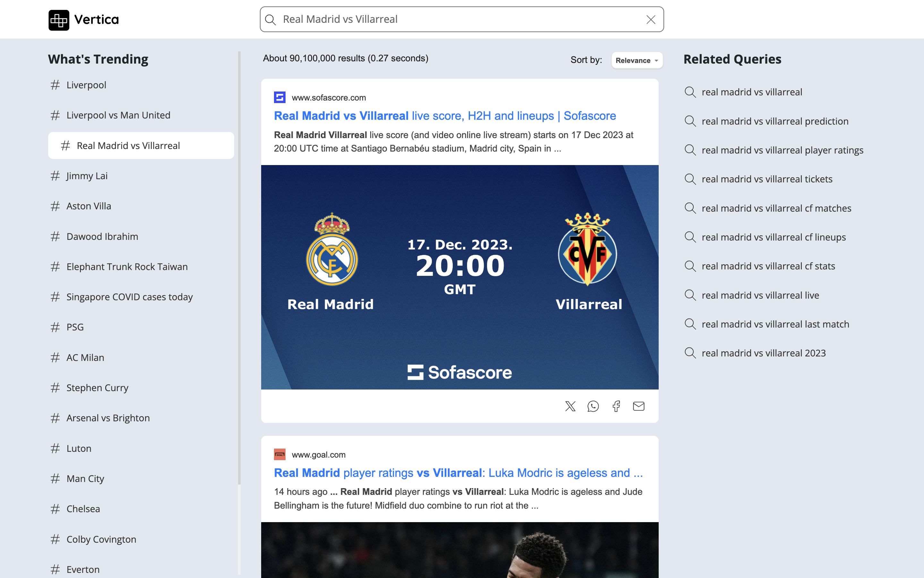Click the hash icon beside PSG

(56, 327)
